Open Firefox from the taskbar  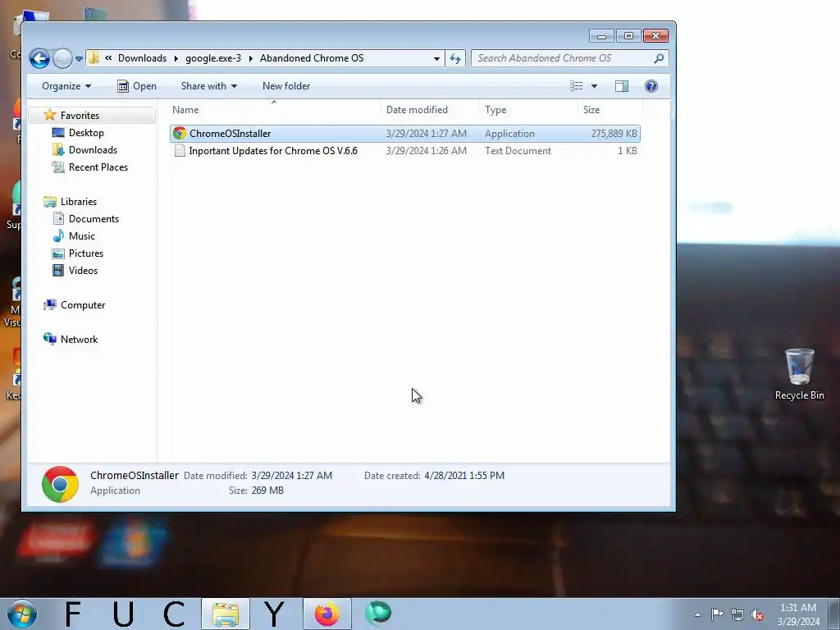tap(326, 614)
